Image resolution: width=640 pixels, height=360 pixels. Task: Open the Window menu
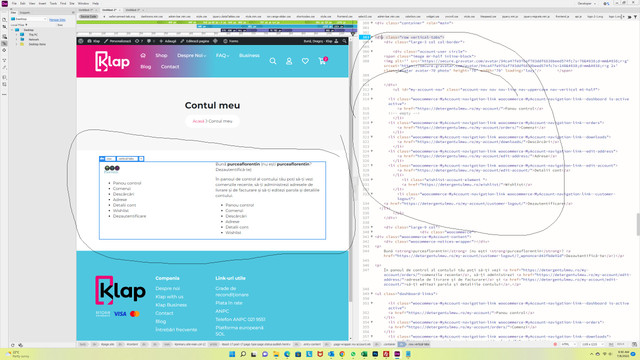click(x=83, y=3)
